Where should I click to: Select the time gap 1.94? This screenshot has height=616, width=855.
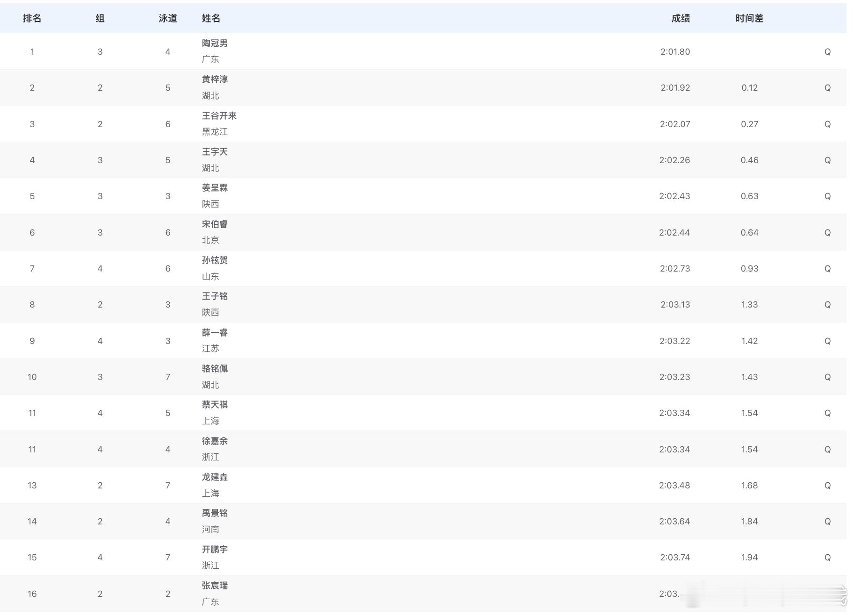[x=749, y=558]
